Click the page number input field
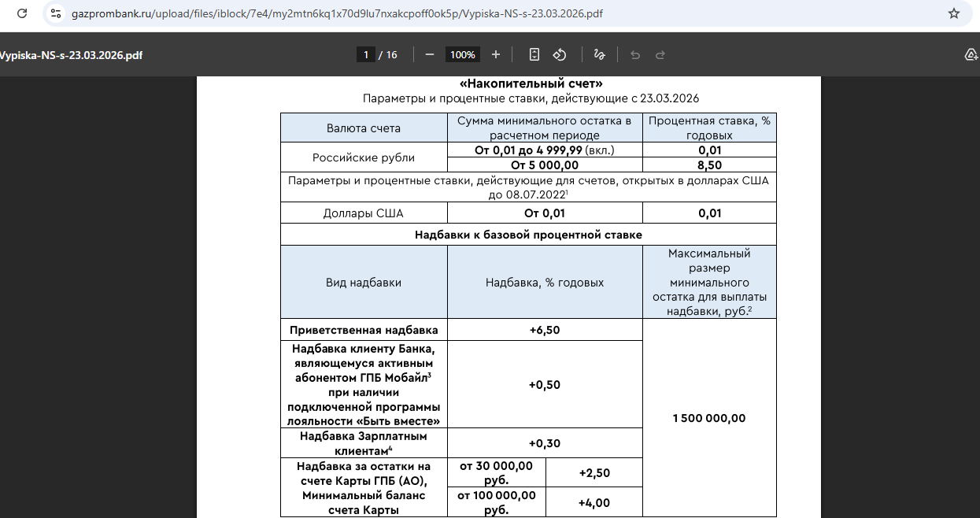 coord(365,54)
